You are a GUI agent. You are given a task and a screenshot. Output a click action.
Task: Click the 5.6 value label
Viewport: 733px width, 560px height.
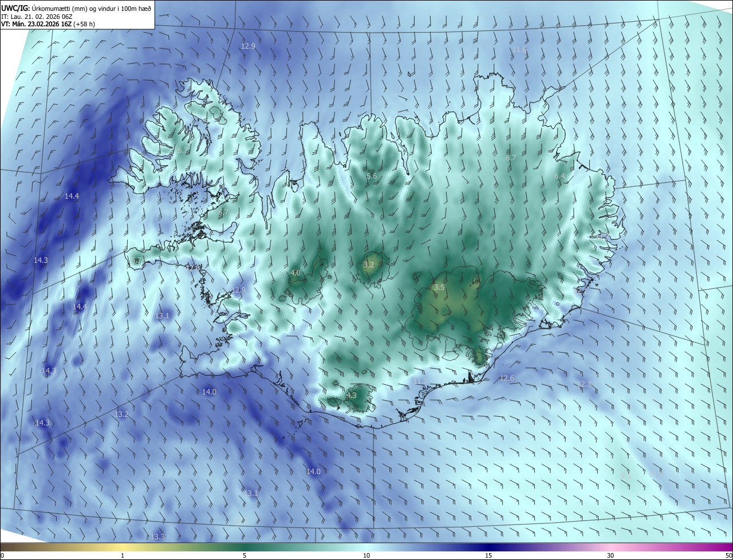(372, 176)
